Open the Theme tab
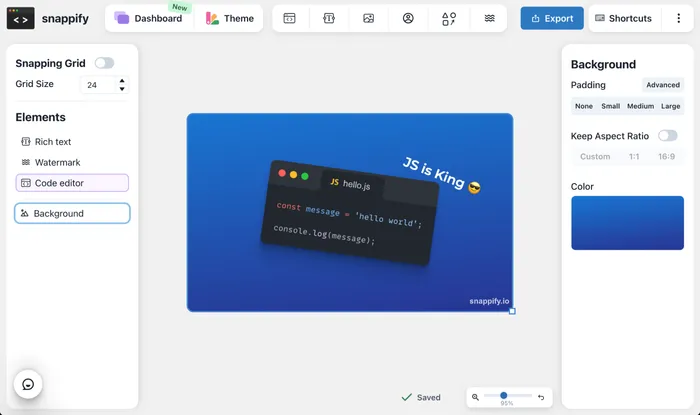The height and width of the screenshot is (415, 700). (229, 18)
